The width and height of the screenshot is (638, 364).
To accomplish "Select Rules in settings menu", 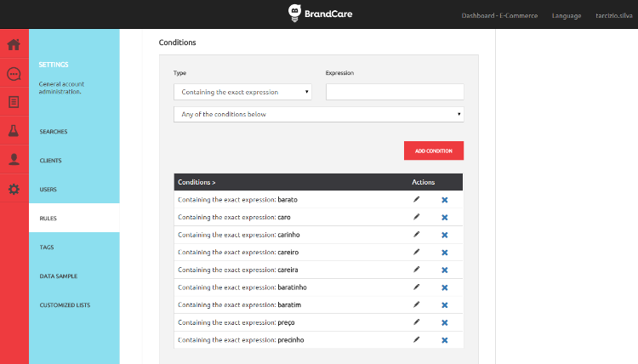I will point(74,218).
